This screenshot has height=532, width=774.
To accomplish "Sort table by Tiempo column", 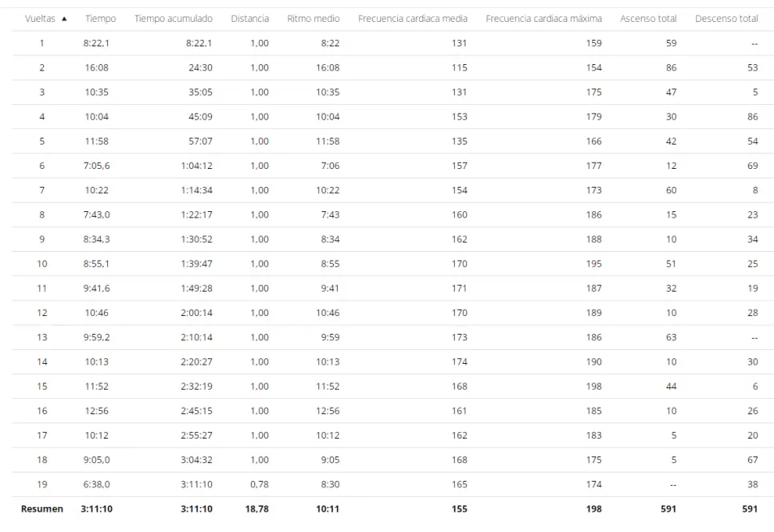I will click(x=100, y=19).
